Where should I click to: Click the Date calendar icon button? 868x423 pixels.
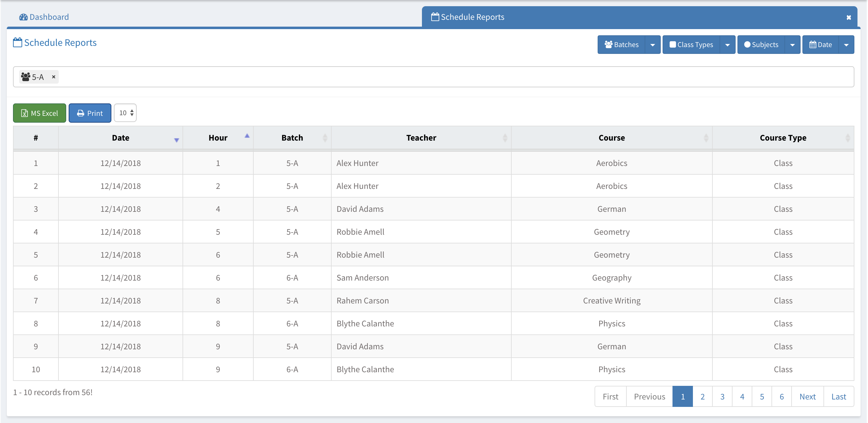[812, 45]
